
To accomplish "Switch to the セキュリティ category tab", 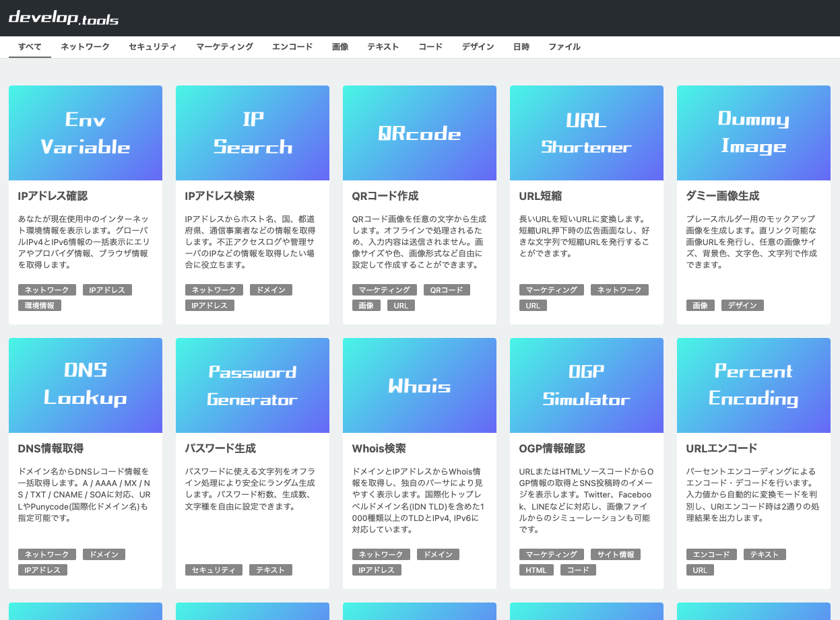I will click(152, 46).
